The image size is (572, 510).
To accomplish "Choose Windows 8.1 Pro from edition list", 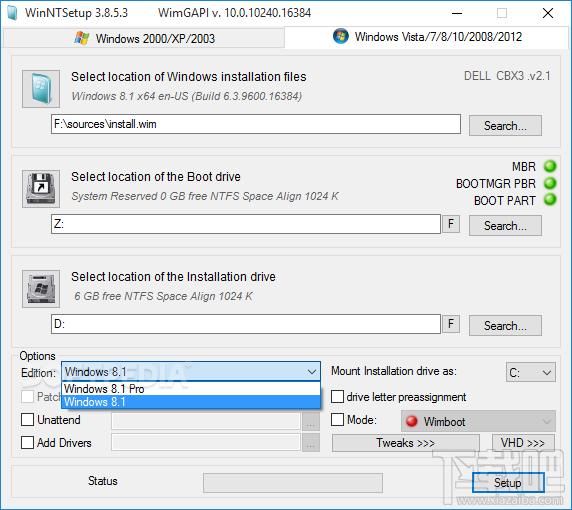I will pos(191,389).
